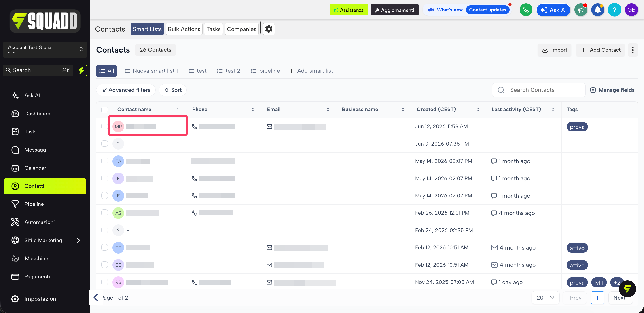Select the EE contact checkbox
Viewport: 644px width, 313px height.
tap(104, 265)
